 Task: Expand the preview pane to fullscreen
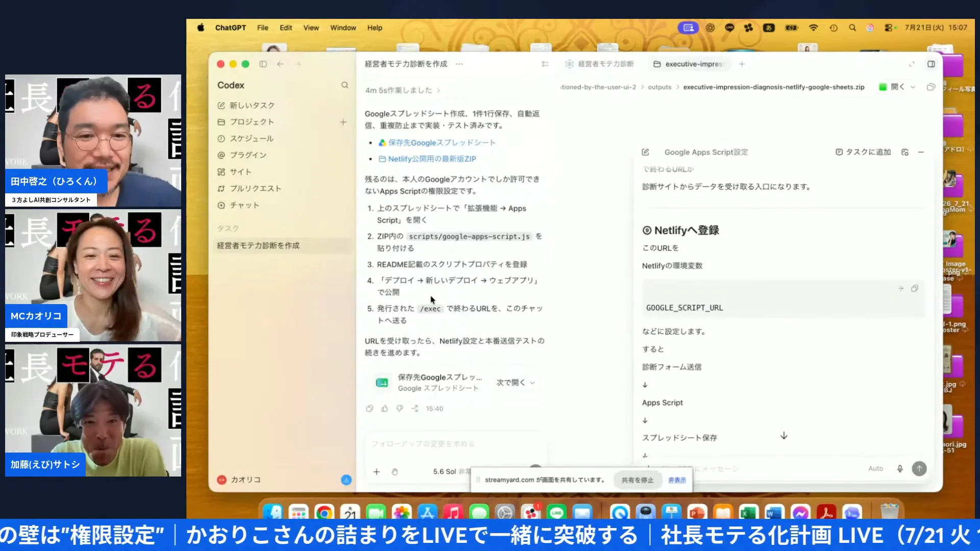point(912,64)
